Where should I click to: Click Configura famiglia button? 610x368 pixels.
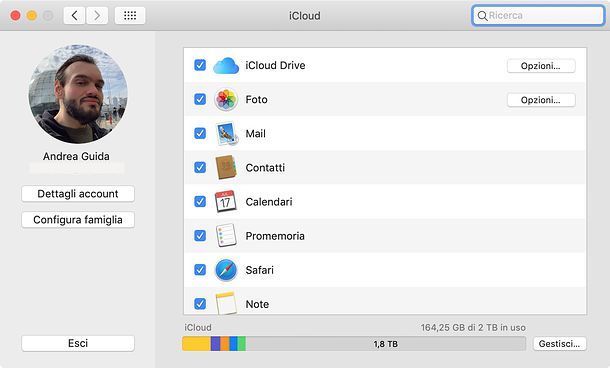pyautogui.click(x=78, y=220)
